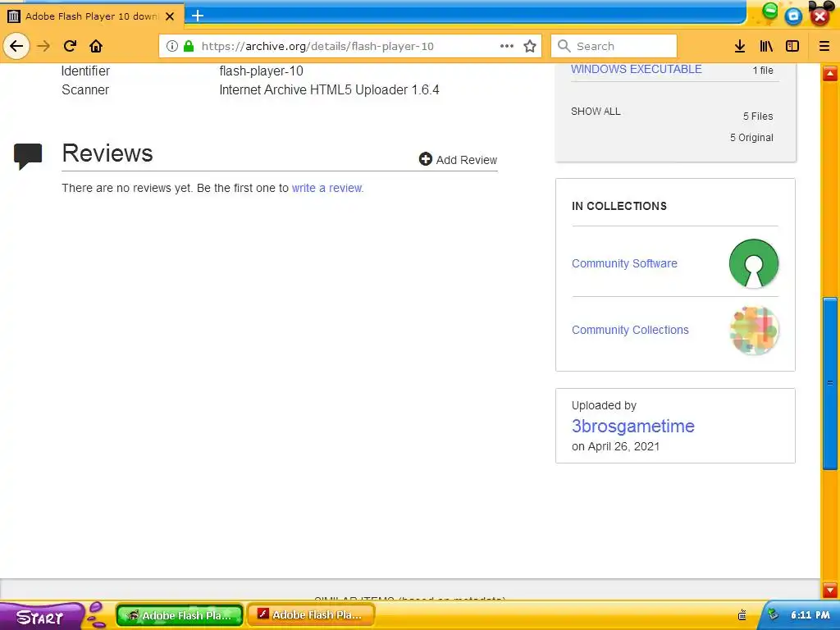This screenshot has width=840, height=630.
Task: Click the scrollbar up arrow
Action: point(830,74)
